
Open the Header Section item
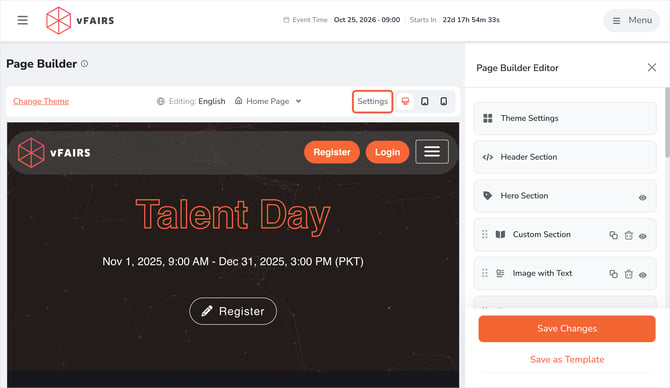click(x=565, y=157)
